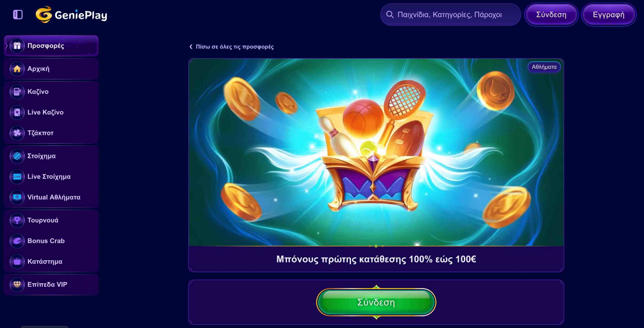Click the green Σύνδεση button
Viewport: 644px width, 328px height.
[x=376, y=302]
